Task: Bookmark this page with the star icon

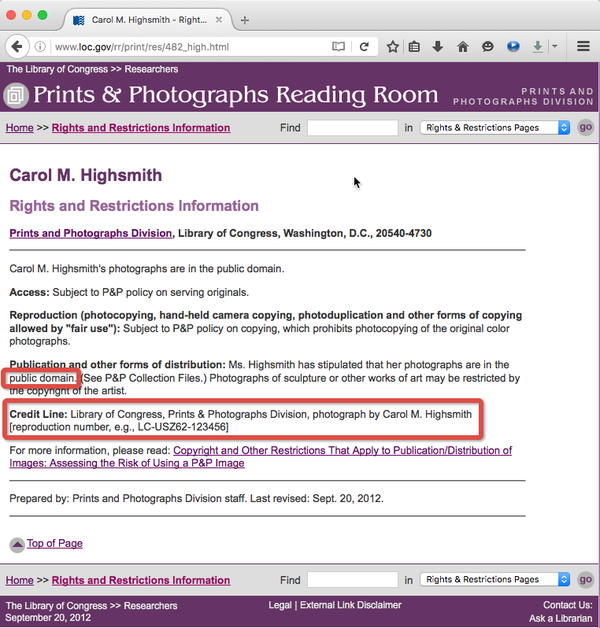Action: [393, 47]
